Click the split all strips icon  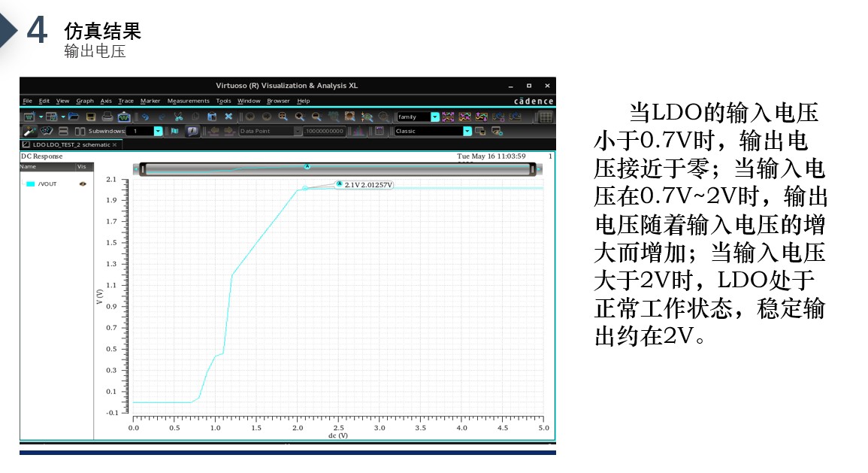coord(448,117)
